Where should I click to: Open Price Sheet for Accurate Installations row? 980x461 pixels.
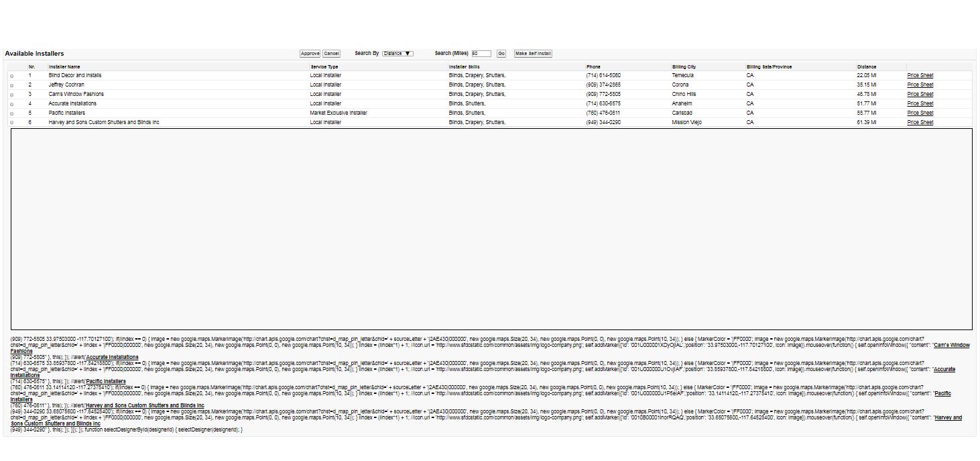(x=920, y=103)
